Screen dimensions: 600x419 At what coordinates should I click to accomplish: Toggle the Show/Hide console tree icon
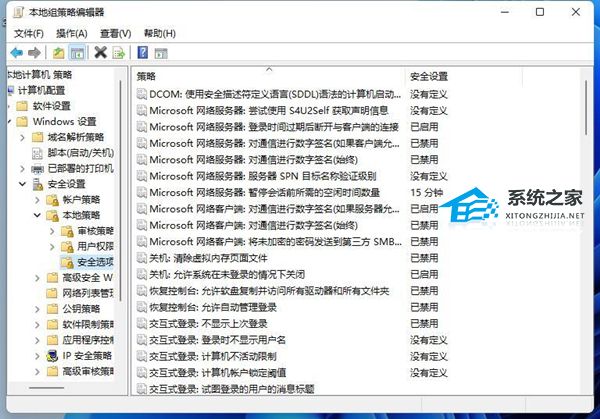point(77,53)
